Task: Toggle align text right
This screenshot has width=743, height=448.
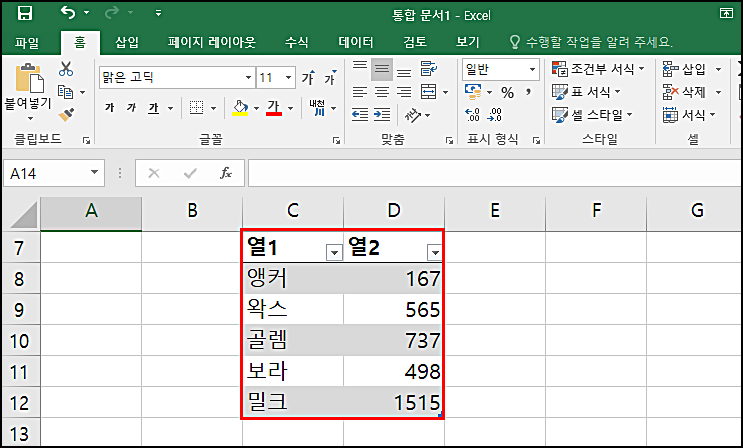Action: click(404, 92)
